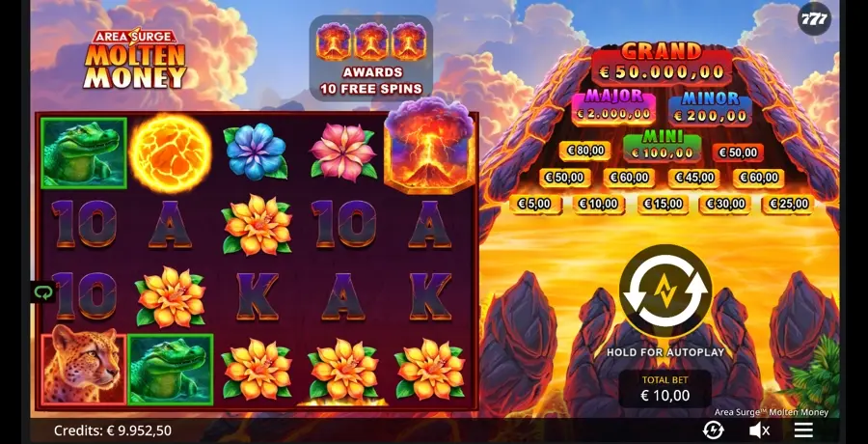Select the Major € 2.000,00 jackpot

tap(613, 107)
